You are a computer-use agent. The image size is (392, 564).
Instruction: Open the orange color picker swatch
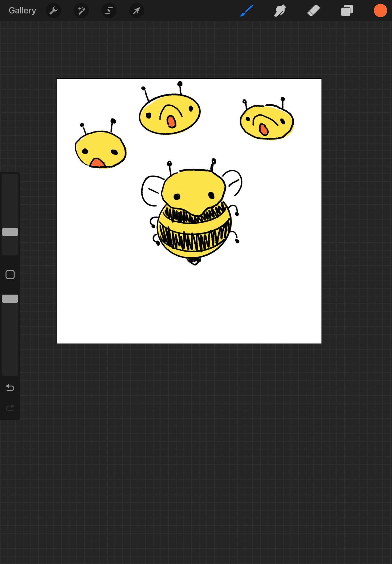coord(380,11)
